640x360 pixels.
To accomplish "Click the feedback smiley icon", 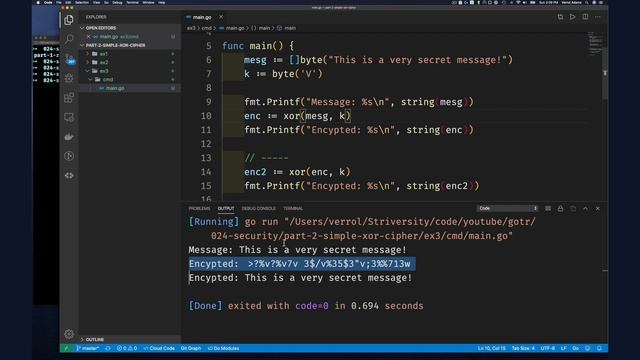I will coord(588,348).
